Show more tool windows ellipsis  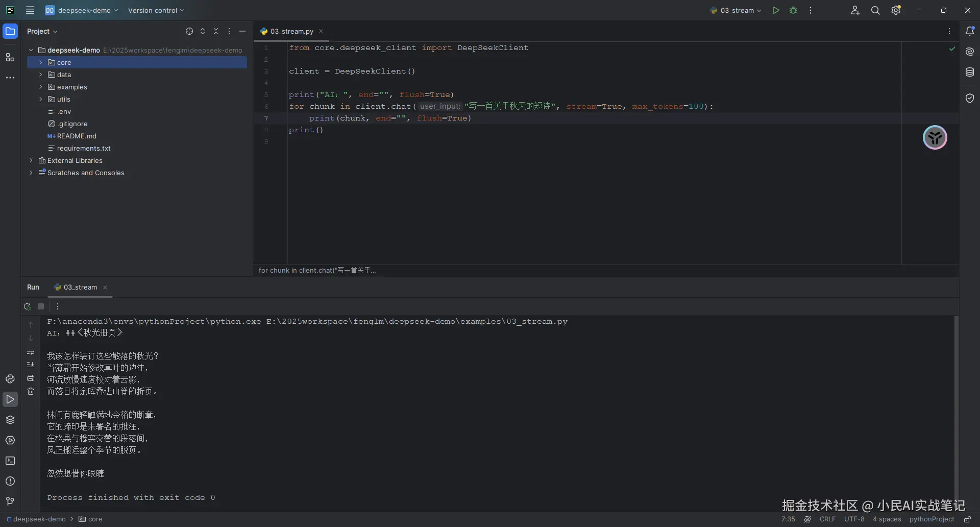(x=10, y=78)
